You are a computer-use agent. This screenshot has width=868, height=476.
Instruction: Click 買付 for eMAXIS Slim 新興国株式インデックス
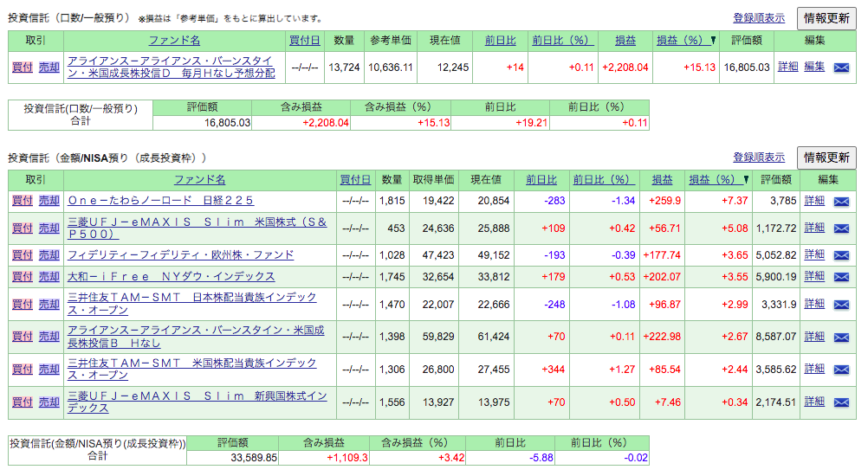23,402
